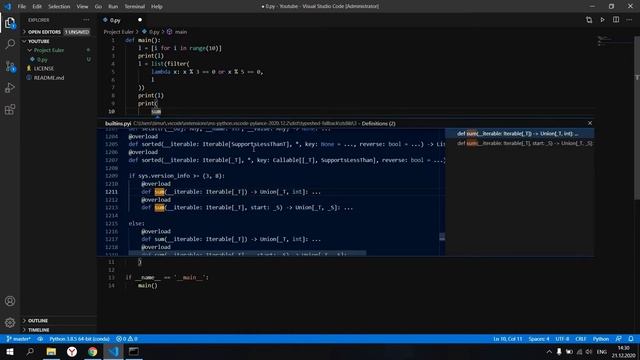Click the sync/publish icon in status bar
Image resolution: width=640 pixels, height=360 pixels.
[x=40, y=339]
